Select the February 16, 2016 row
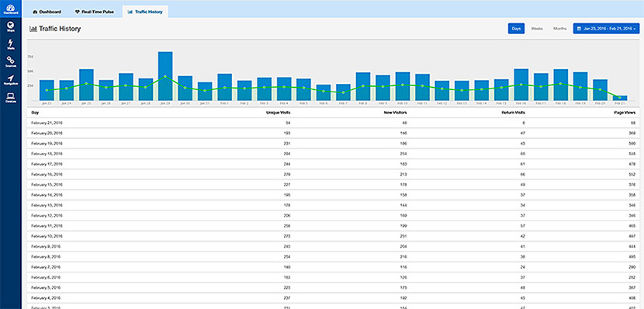Image resolution: width=644 pixels, height=309 pixels. [334, 174]
